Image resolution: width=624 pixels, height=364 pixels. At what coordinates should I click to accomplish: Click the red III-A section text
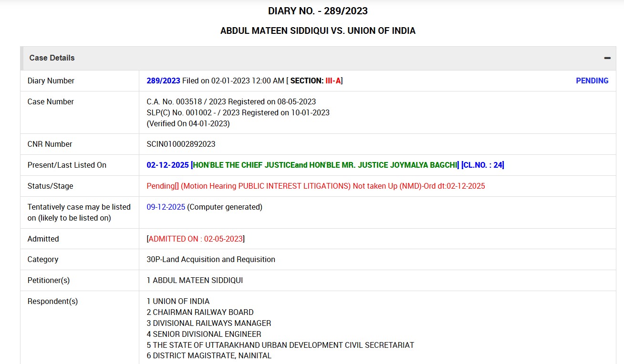pyautogui.click(x=333, y=81)
